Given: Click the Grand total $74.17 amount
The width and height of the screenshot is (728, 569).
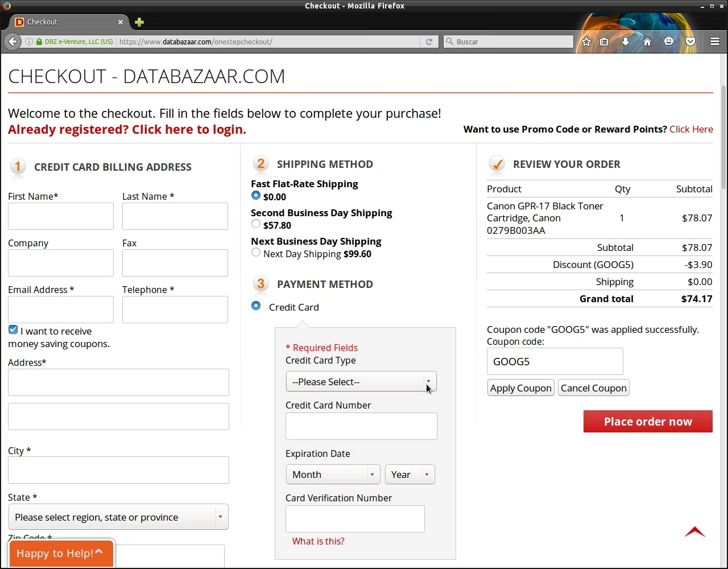Looking at the screenshot, I should (697, 299).
